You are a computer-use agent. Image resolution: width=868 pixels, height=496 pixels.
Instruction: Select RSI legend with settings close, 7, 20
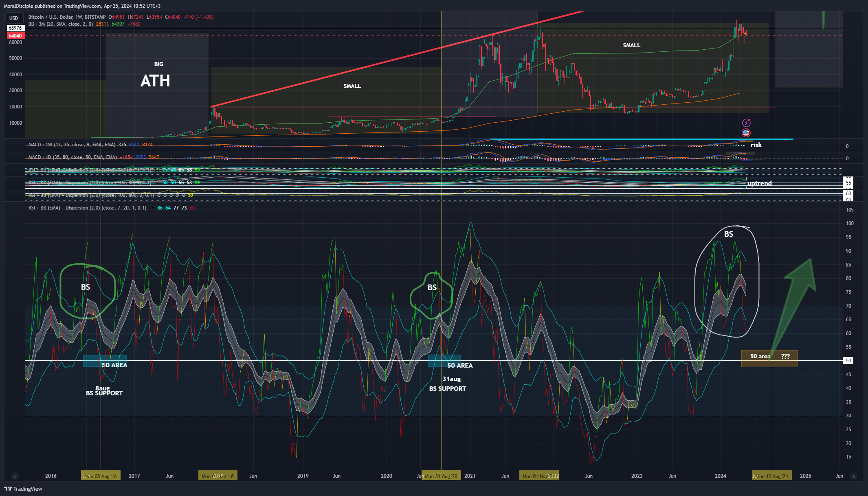tap(87, 208)
